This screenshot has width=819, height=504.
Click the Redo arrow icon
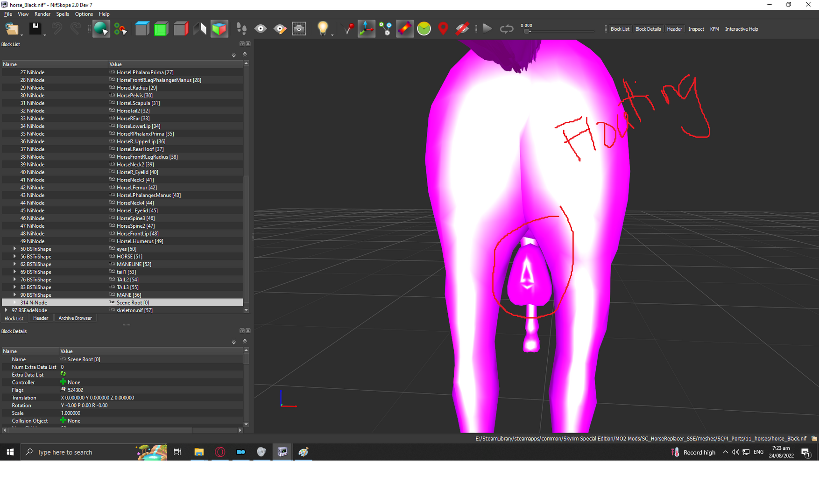(76, 29)
